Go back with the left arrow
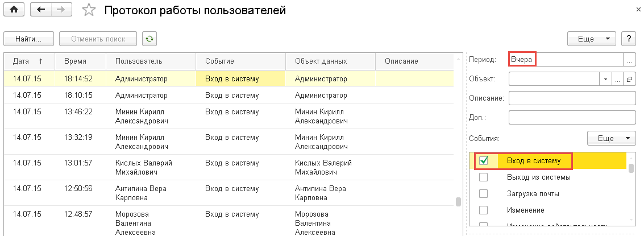This screenshot has height=236, width=644. [40, 10]
